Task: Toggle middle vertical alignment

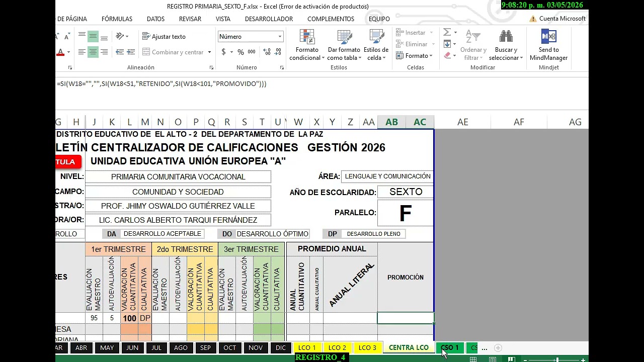Action: pos(93,36)
